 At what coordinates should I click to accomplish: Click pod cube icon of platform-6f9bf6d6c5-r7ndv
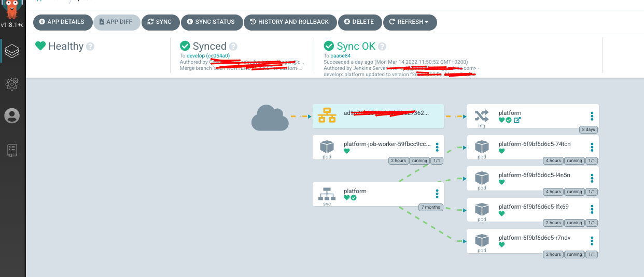click(482, 240)
